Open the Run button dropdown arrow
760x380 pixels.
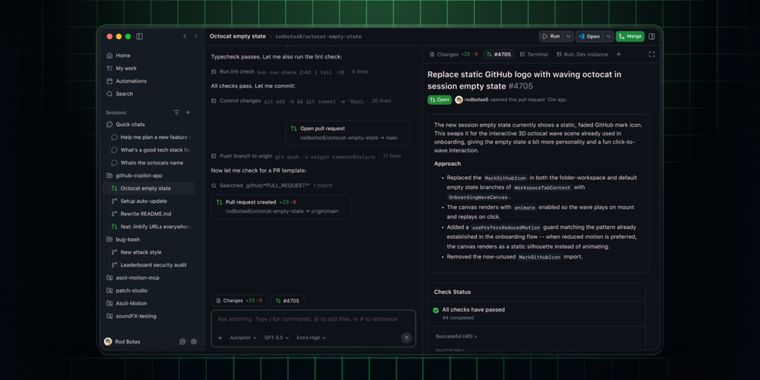tap(569, 36)
